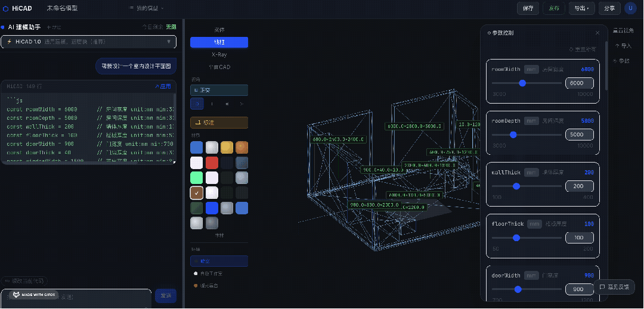Switch to 平面CAD display mode
644x309 pixels.
point(219,67)
